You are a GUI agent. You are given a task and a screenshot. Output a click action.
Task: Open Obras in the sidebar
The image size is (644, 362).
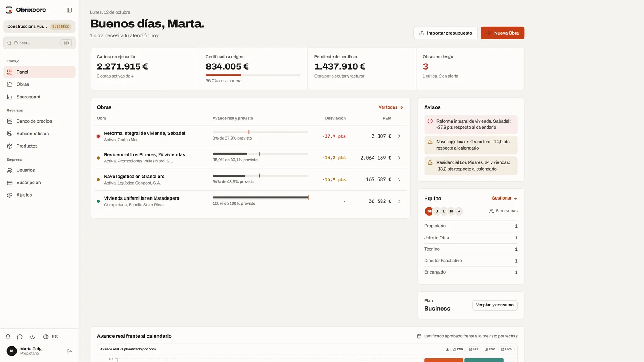click(39, 84)
